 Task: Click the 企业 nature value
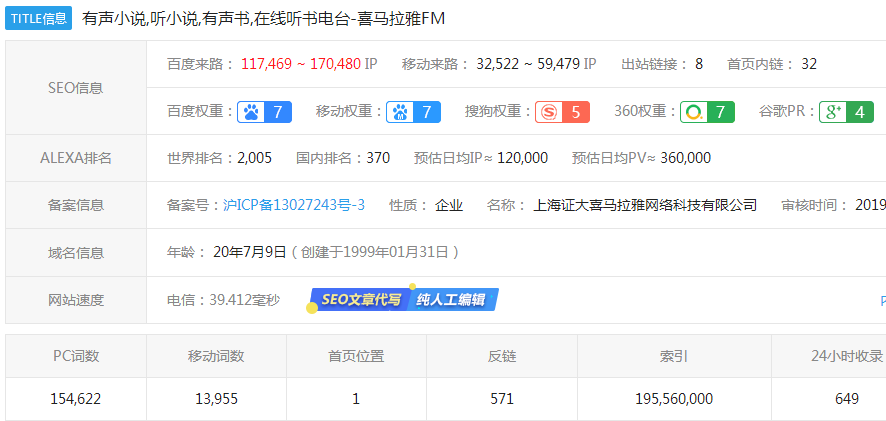tap(449, 205)
